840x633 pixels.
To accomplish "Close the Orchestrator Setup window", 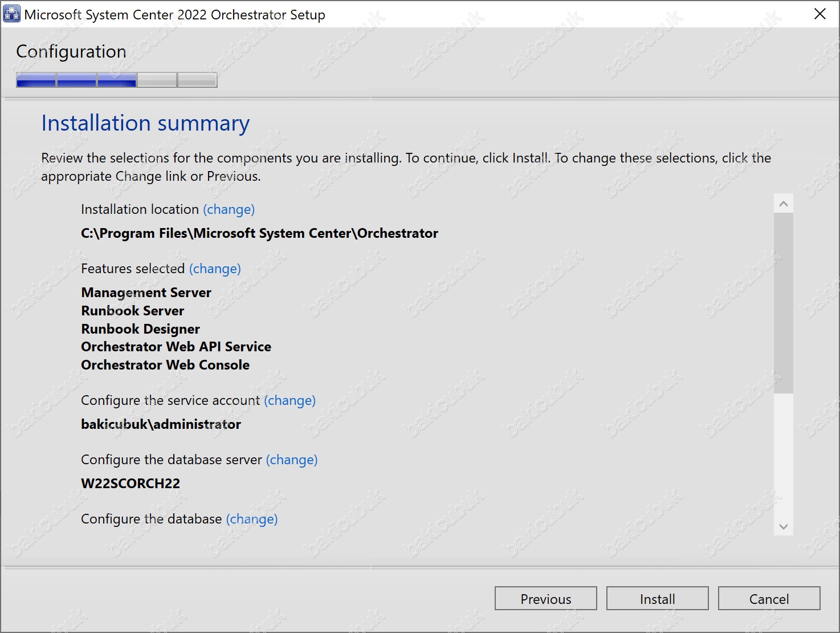I will point(819,14).
